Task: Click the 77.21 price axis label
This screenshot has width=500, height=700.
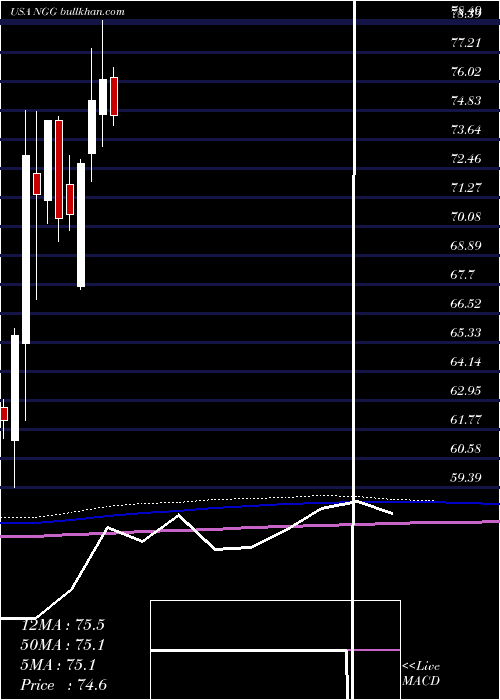Action: point(466,43)
